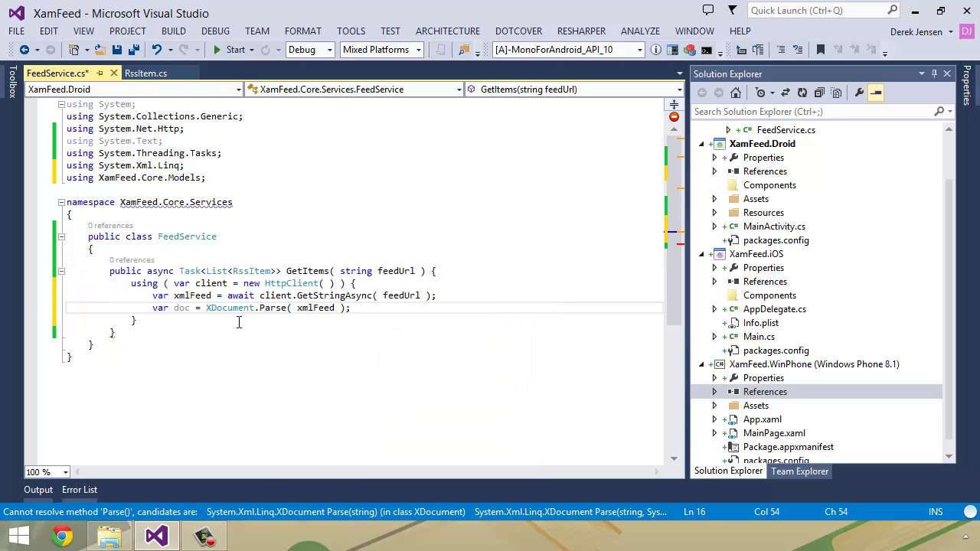Image resolution: width=980 pixels, height=551 pixels.
Task: Open the BUILD menu
Action: (x=173, y=31)
